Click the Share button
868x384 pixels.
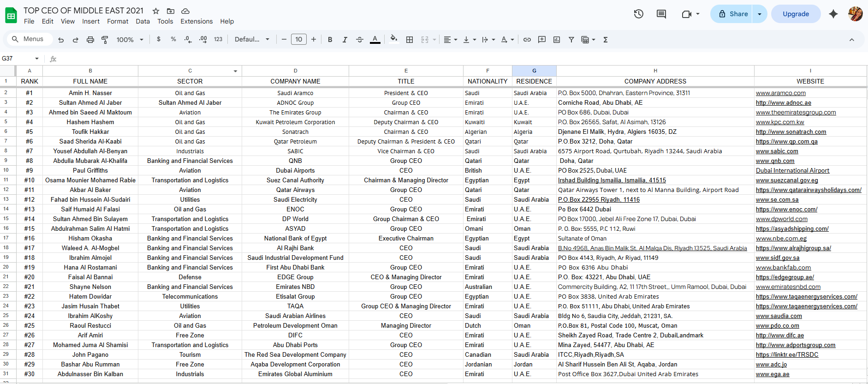coord(732,14)
